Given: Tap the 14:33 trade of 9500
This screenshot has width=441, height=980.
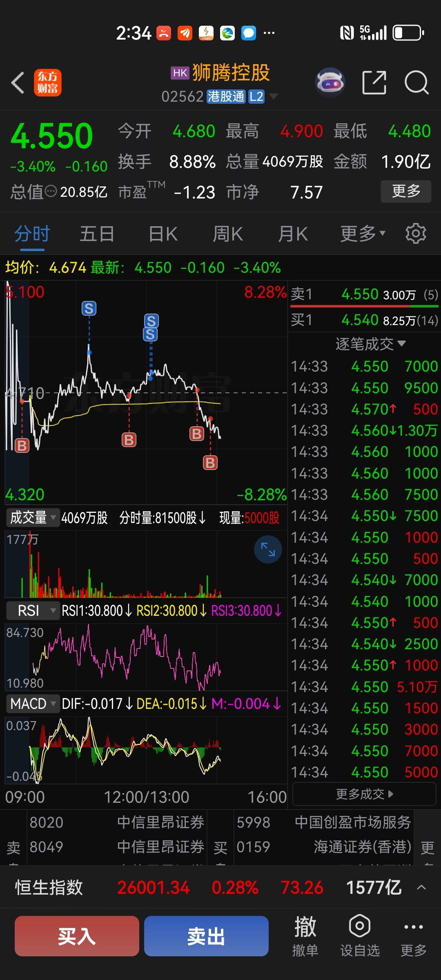Looking at the screenshot, I should click(x=364, y=388).
